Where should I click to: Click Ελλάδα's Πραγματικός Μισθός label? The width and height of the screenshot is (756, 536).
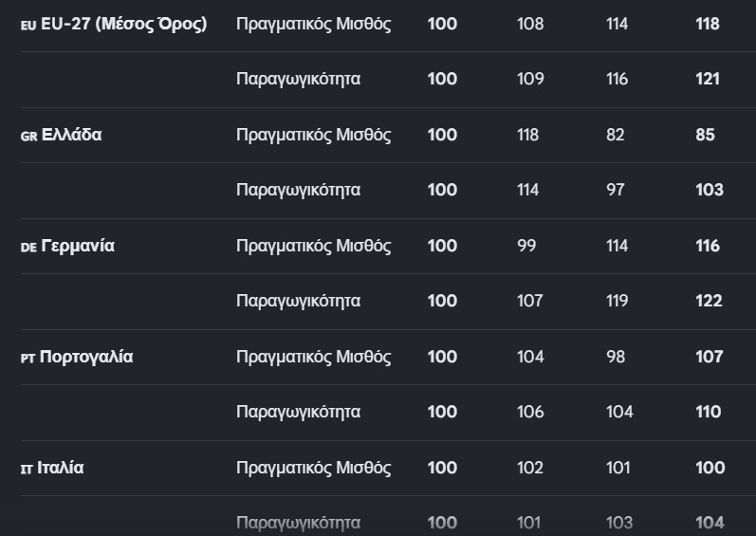pos(313,135)
